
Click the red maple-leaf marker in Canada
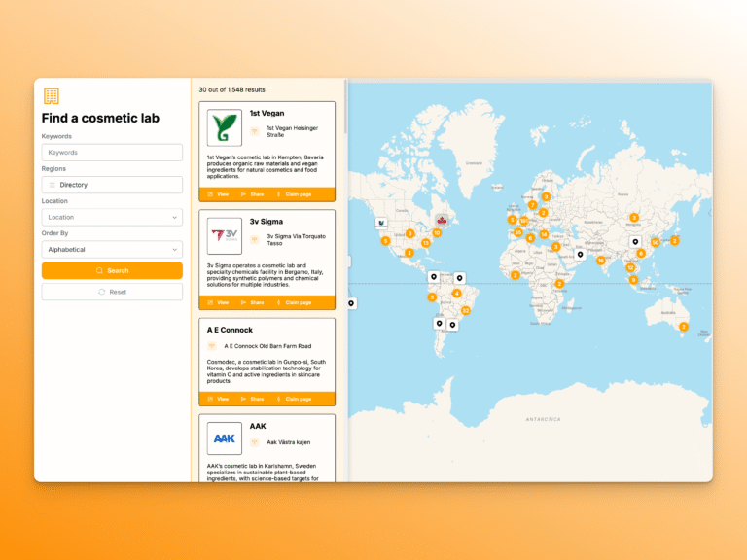tap(441, 221)
